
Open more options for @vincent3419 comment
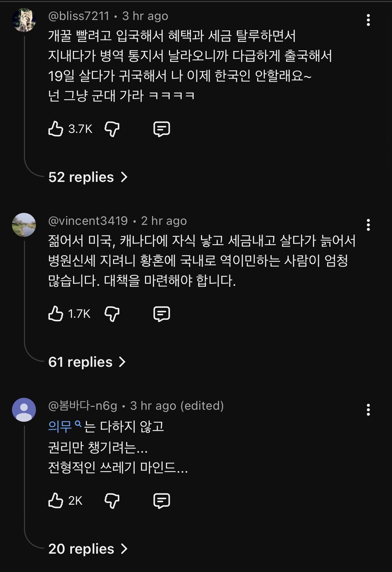point(368,225)
